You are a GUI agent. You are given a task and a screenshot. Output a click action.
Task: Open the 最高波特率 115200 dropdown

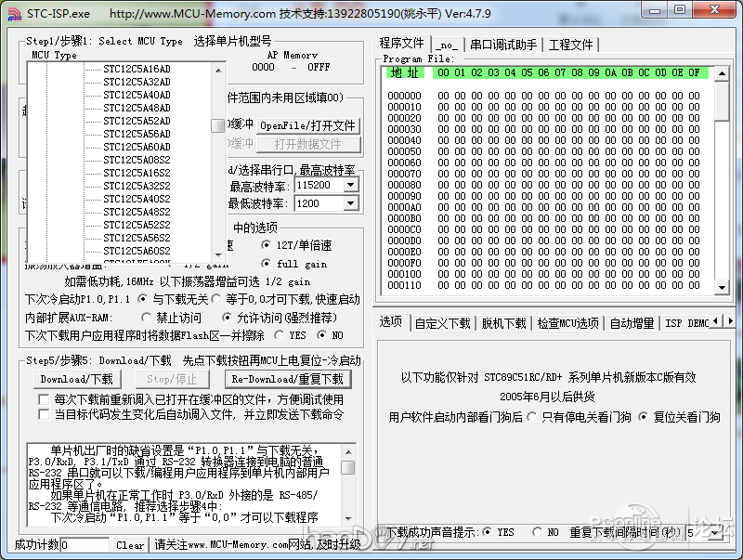[350, 185]
